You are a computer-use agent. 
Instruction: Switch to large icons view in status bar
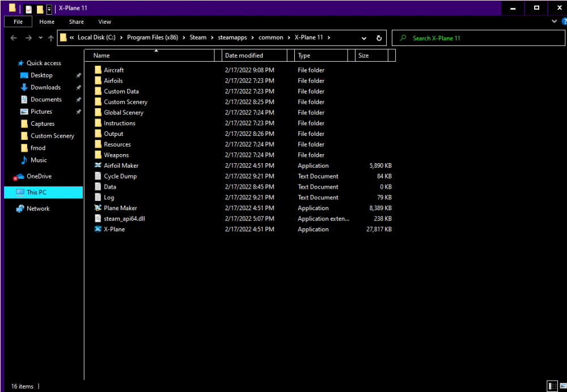561,386
